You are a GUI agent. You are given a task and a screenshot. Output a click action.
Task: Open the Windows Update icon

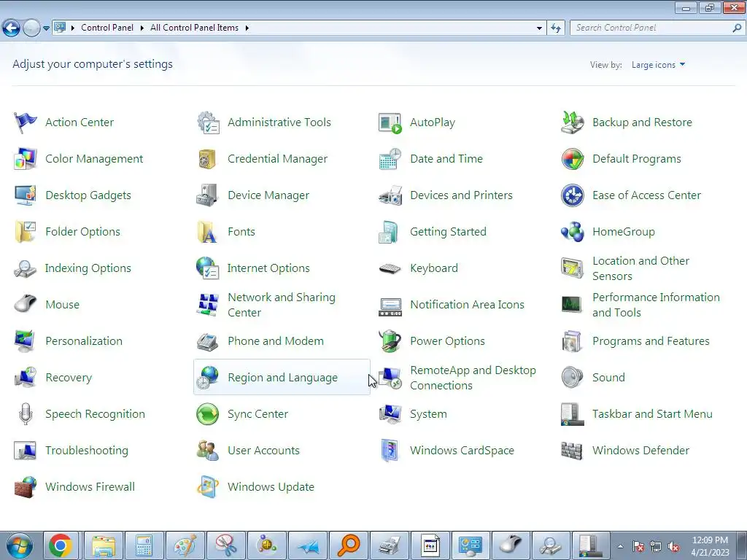click(207, 486)
